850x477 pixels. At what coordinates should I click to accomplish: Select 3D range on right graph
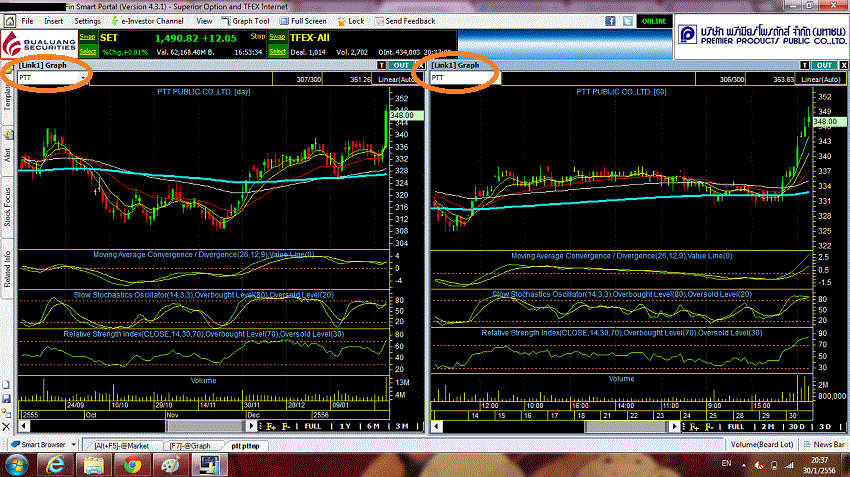click(x=825, y=427)
